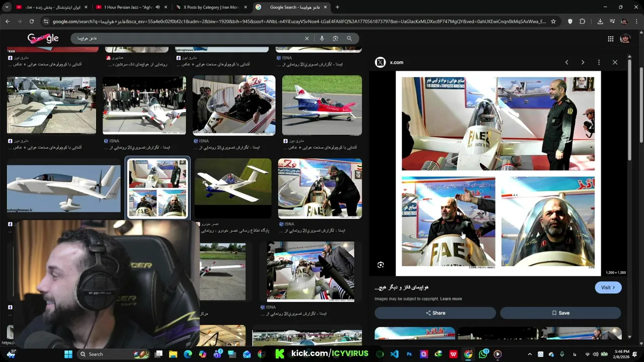Start voice search with the microphone icon

pos(321,38)
